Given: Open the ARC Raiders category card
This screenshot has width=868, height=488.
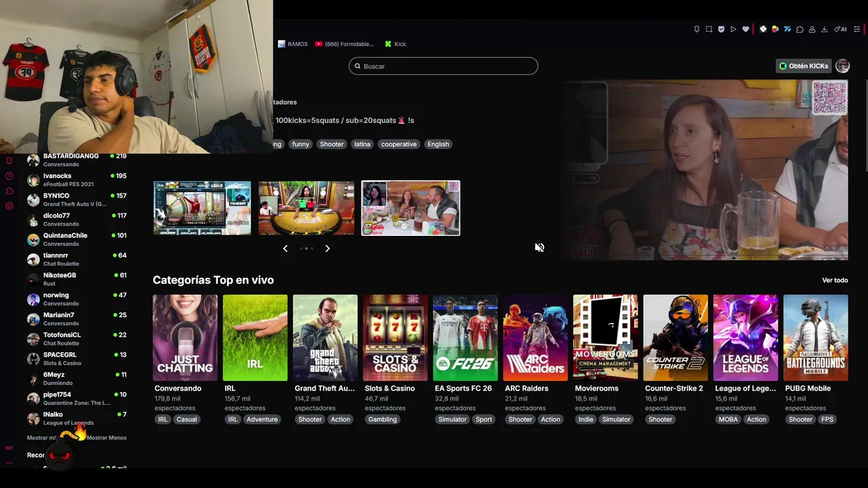Looking at the screenshot, I should click(536, 338).
